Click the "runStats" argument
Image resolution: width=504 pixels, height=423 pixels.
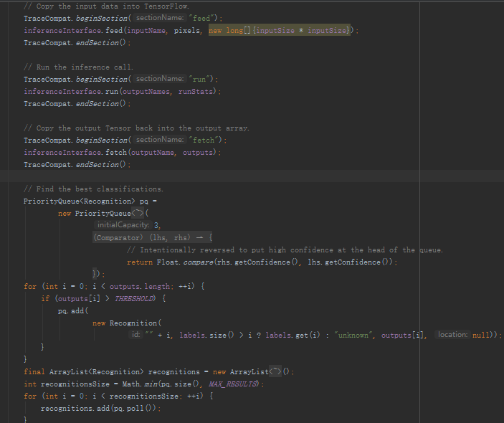(196, 91)
